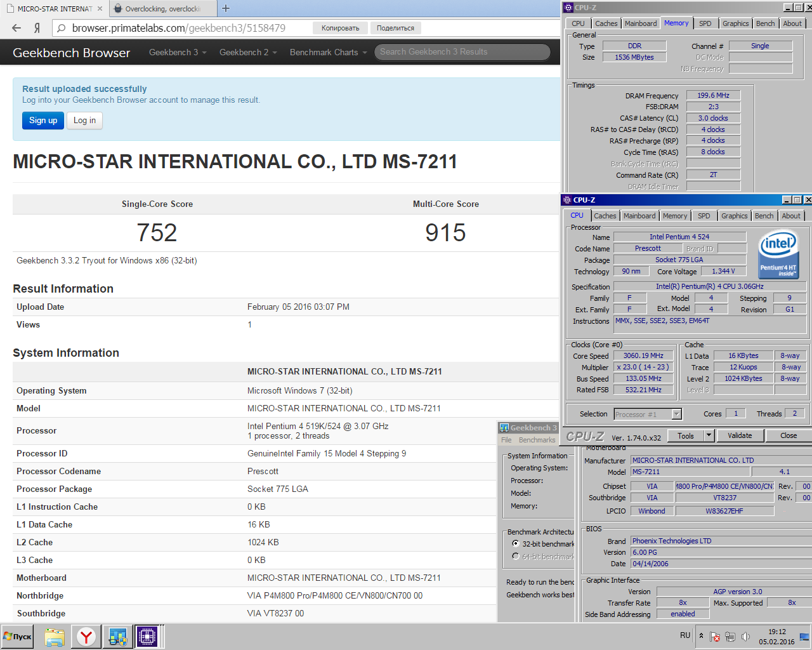812x650 pixels.
Task: Open About tab in lower CPU-Z
Action: click(791, 216)
